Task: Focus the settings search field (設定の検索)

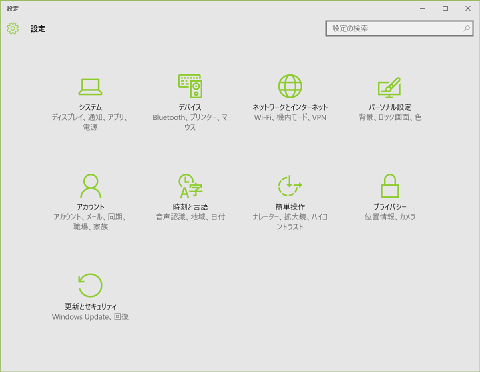Action: pyautogui.click(x=399, y=28)
